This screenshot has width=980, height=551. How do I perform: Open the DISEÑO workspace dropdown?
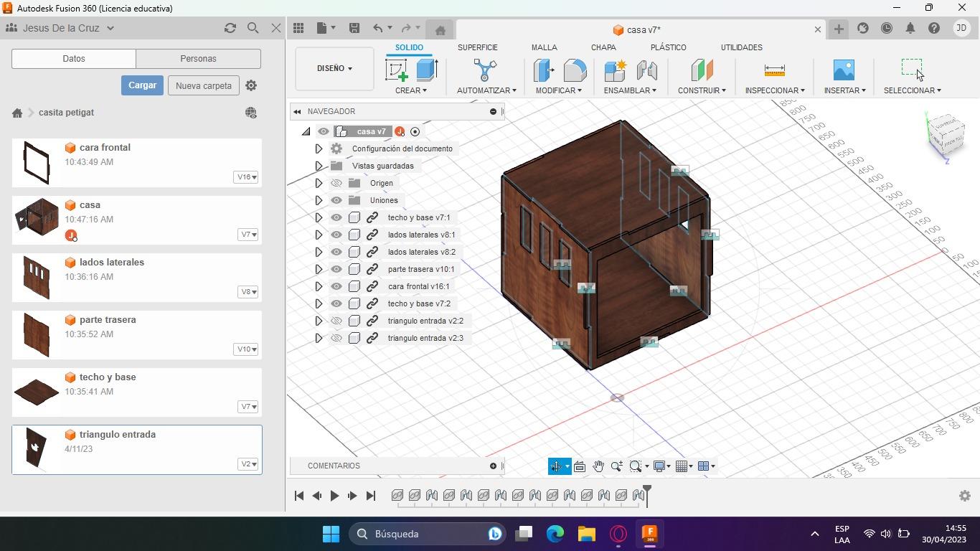(x=334, y=69)
